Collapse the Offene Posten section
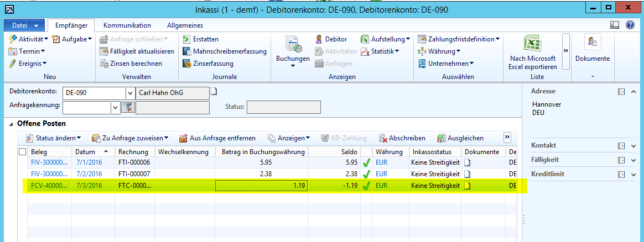The height and width of the screenshot is (242, 644). click(12, 124)
